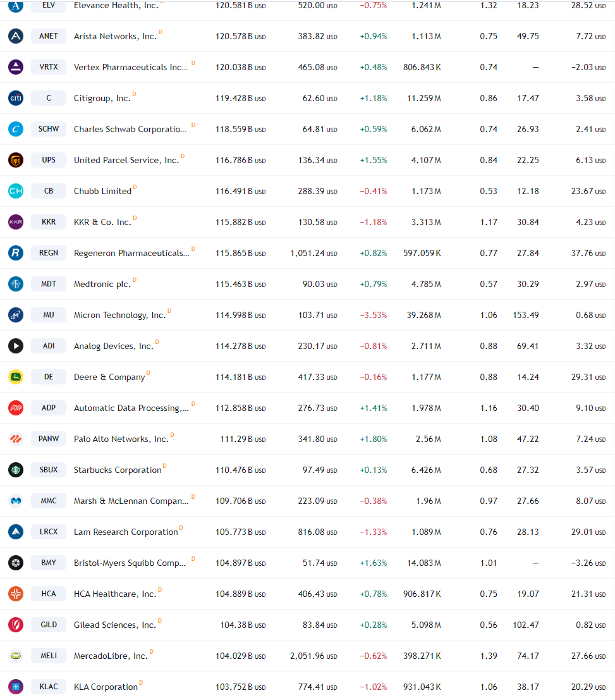Click the Micron Technology logo icon

pos(16,315)
